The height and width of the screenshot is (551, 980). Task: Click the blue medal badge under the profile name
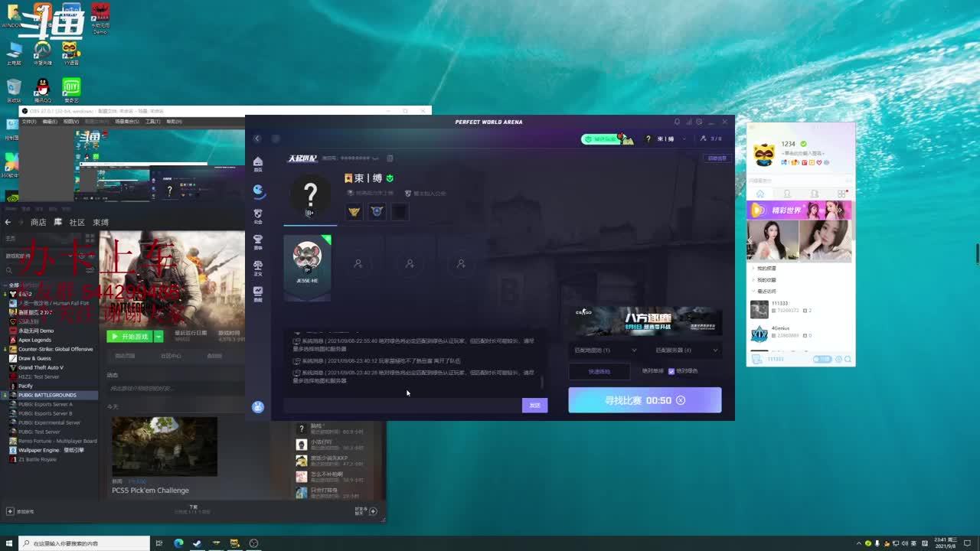click(x=377, y=211)
